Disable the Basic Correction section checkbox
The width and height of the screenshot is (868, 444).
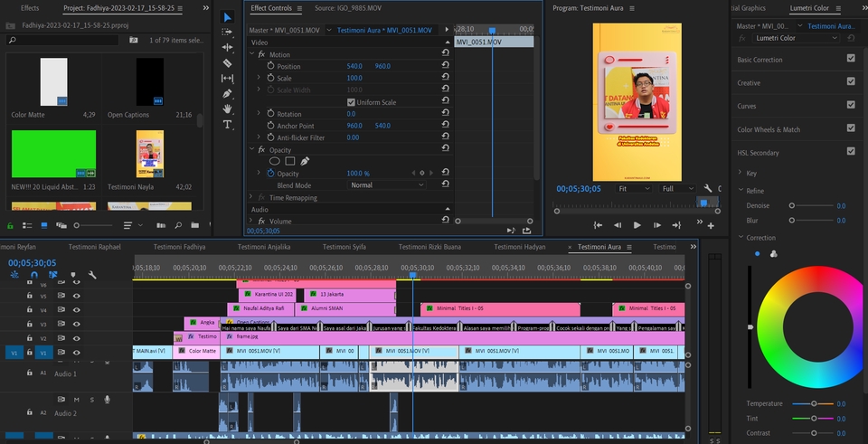click(851, 59)
